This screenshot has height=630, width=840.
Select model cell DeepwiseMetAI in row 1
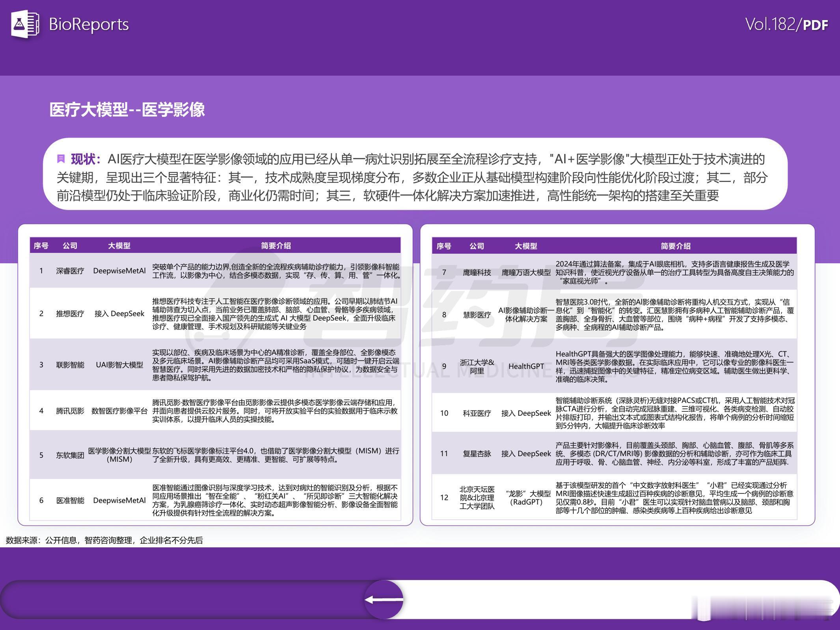pos(119,271)
